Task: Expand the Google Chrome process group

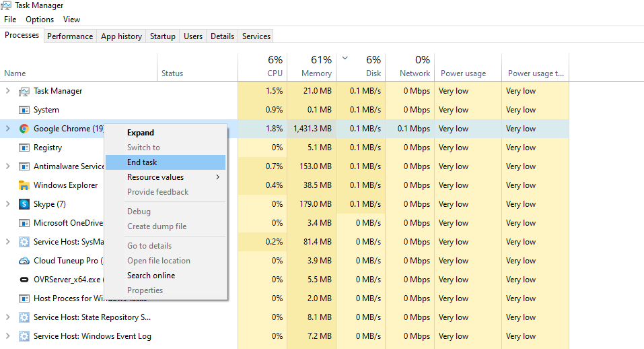Action: point(8,129)
